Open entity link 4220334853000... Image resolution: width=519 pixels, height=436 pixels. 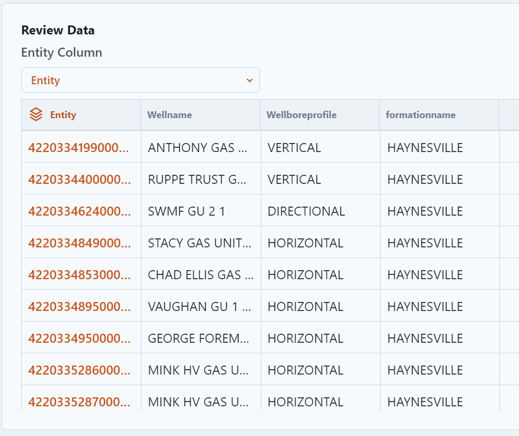(x=79, y=275)
